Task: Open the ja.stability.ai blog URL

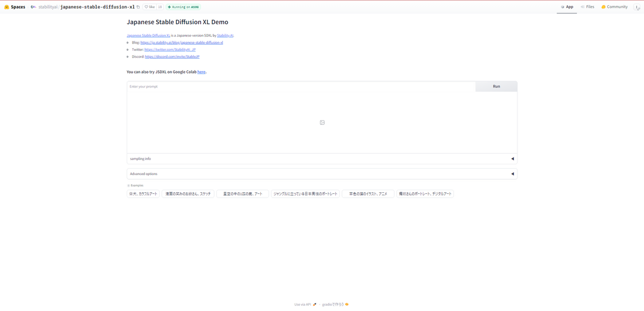Action: point(181,42)
